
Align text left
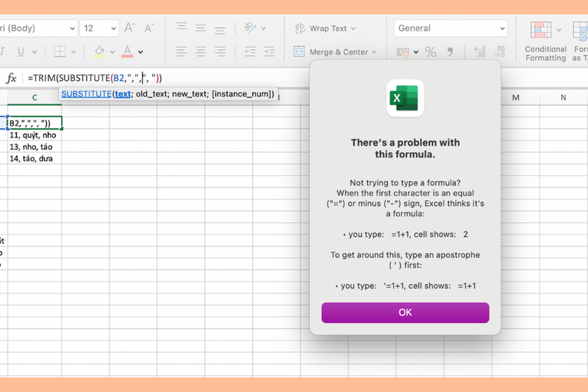[x=182, y=51]
